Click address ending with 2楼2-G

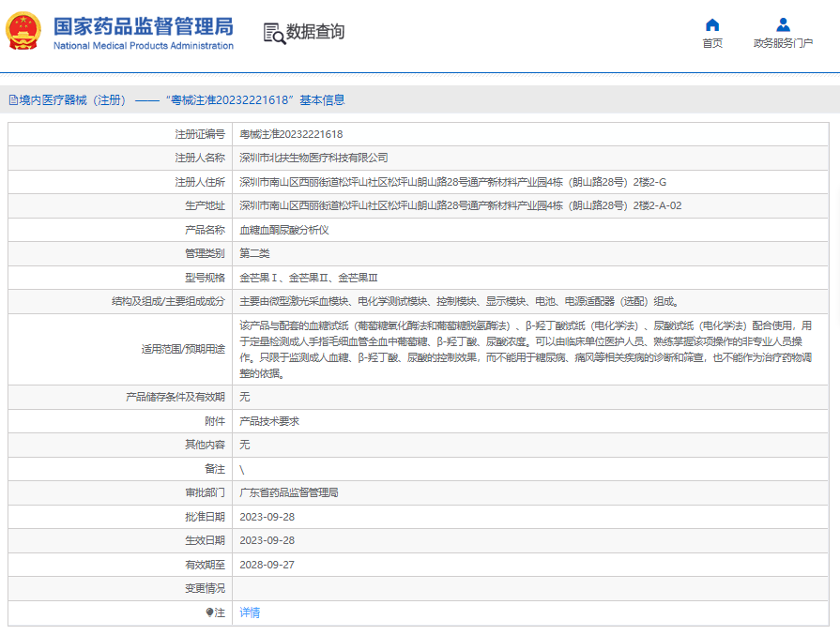pyautogui.click(x=452, y=182)
